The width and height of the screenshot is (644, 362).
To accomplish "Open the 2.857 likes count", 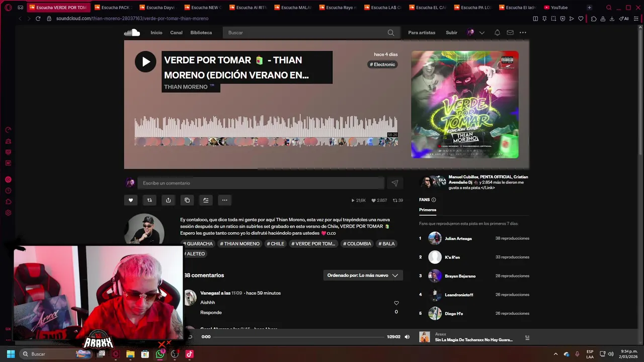I will (x=379, y=200).
